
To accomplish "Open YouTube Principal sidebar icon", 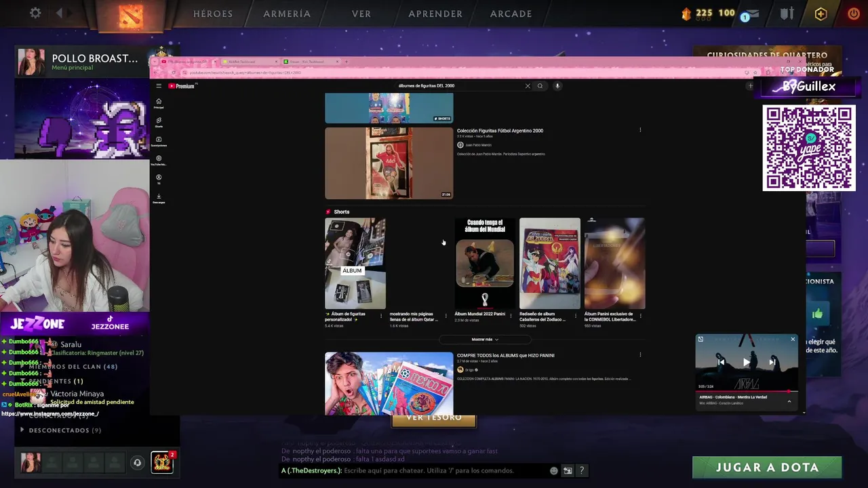I will (159, 103).
